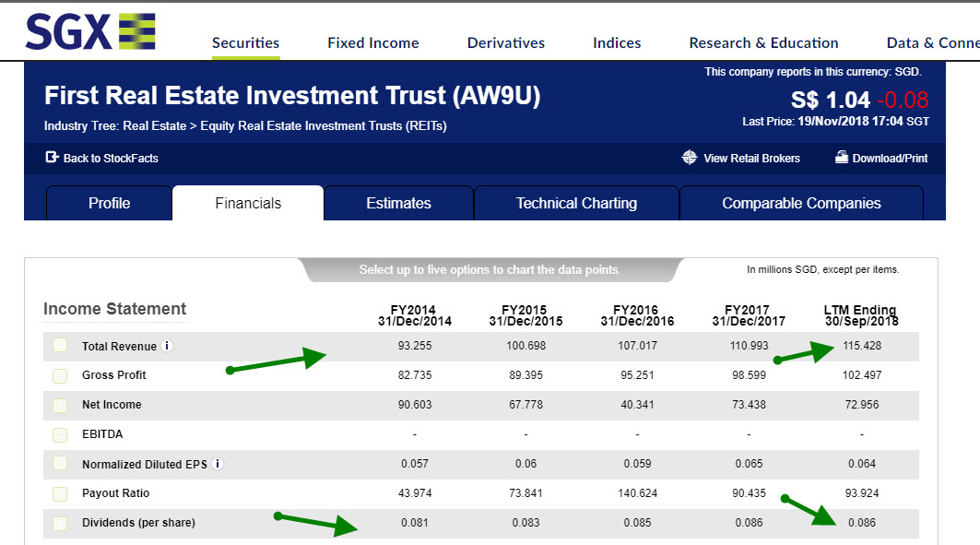This screenshot has height=545, width=980.
Task: Click the Back to StockFacts link
Action: (x=111, y=158)
